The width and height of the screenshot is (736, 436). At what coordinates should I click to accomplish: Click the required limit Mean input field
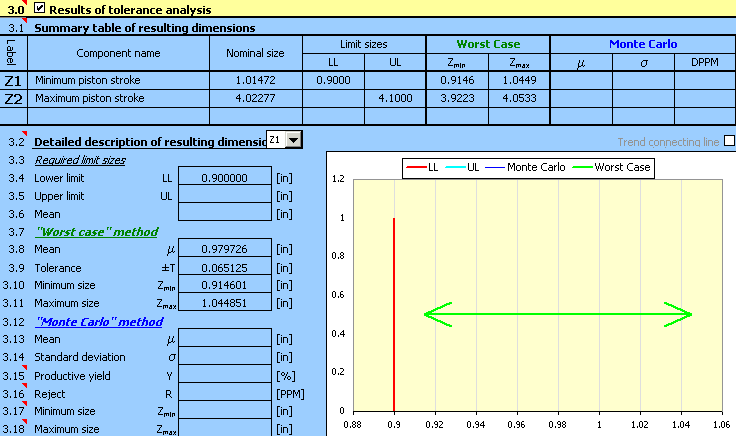(225, 214)
